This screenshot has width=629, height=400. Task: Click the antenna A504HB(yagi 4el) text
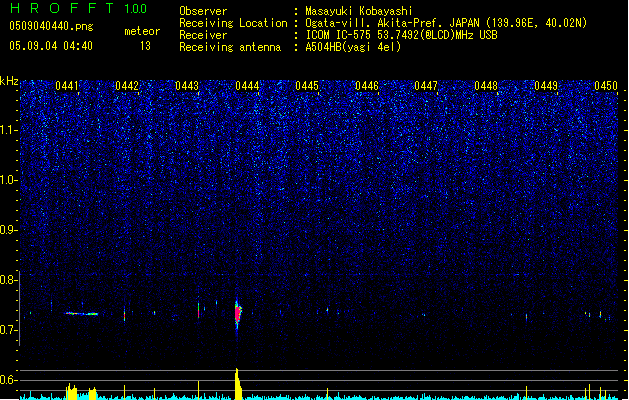(353, 47)
